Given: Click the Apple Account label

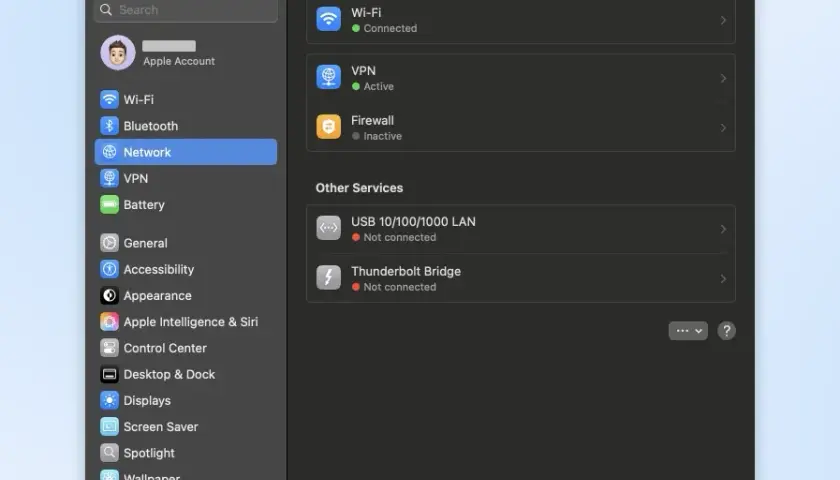Looking at the screenshot, I should point(179,61).
